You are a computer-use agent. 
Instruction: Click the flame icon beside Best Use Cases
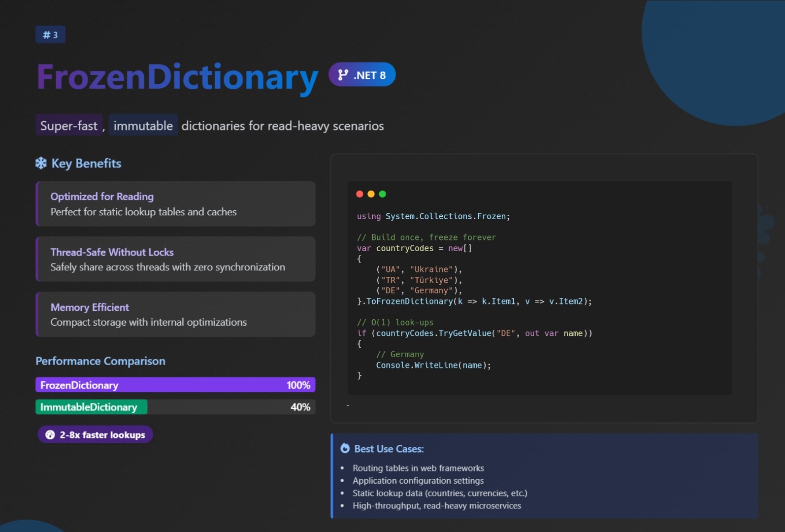pyautogui.click(x=345, y=448)
